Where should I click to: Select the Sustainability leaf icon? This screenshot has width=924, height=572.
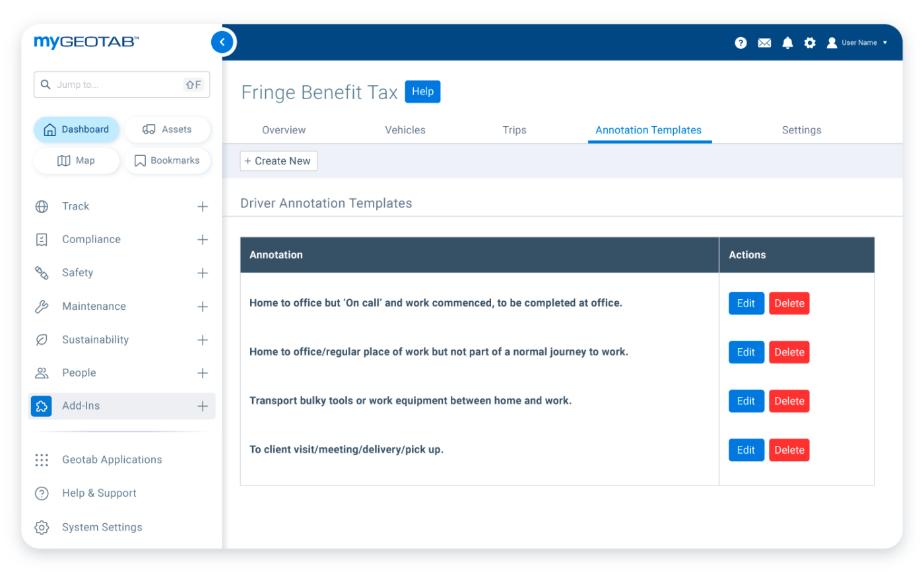(x=42, y=340)
